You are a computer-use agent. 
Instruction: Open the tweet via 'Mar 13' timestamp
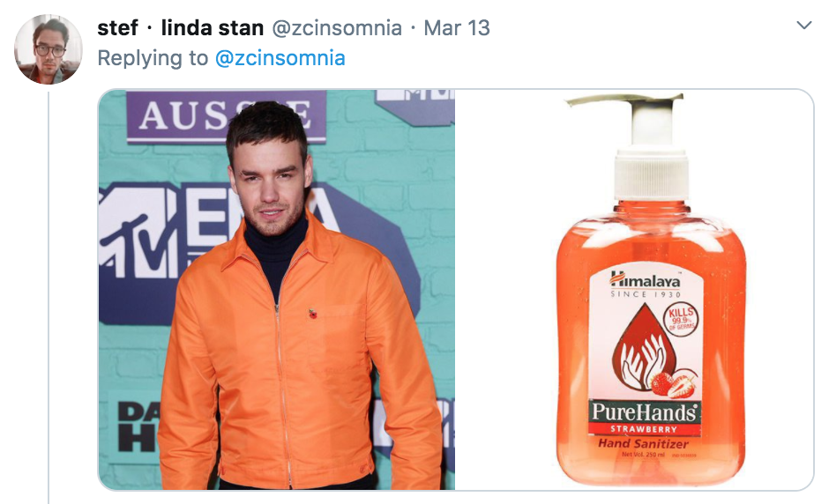point(457,28)
